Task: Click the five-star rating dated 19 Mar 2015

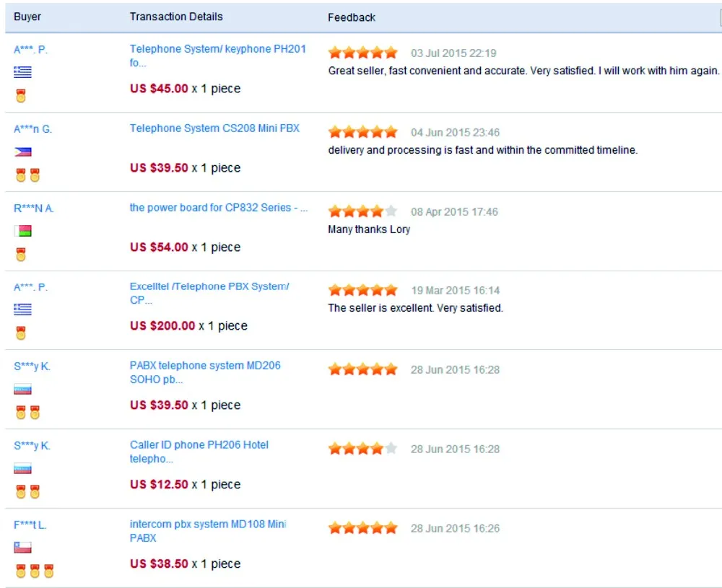Action: click(x=363, y=290)
